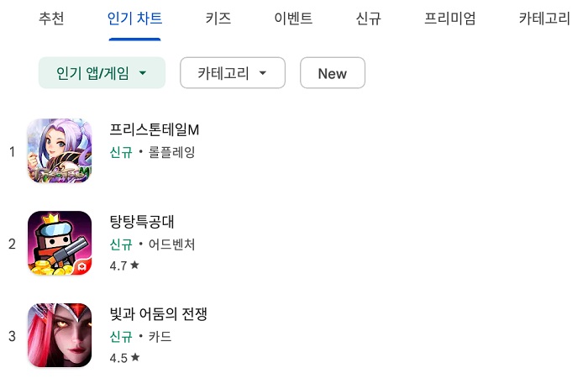Open the 이벤트 tab
Image resolution: width=588 pixels, height=389 pixels.
[x=293, y=18]
